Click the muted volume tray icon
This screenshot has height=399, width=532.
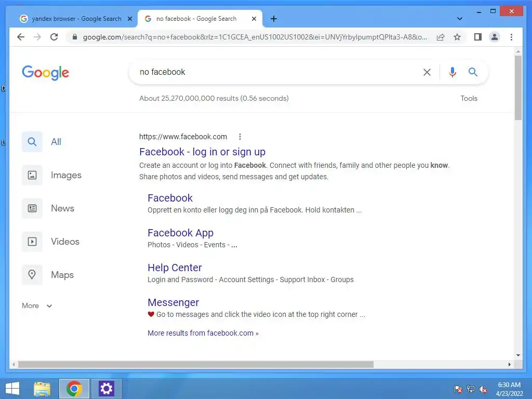click(483, 389)
